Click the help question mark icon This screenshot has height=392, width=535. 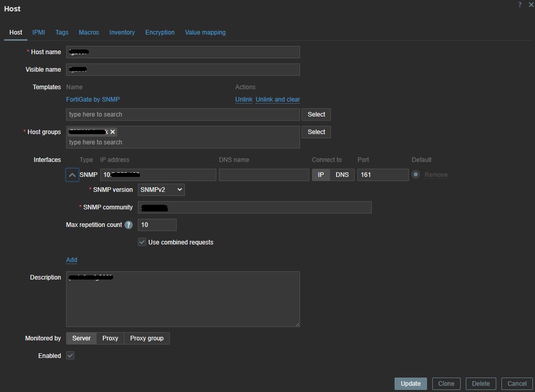point(520,5)
